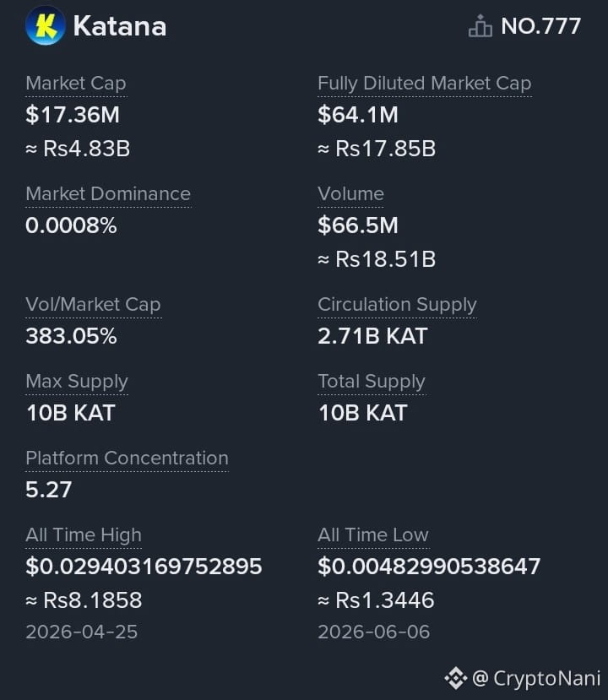Select the 2.71B KAT circulation value
The height and width of the screenshot is (700, 608).
(x=372, y=336)
